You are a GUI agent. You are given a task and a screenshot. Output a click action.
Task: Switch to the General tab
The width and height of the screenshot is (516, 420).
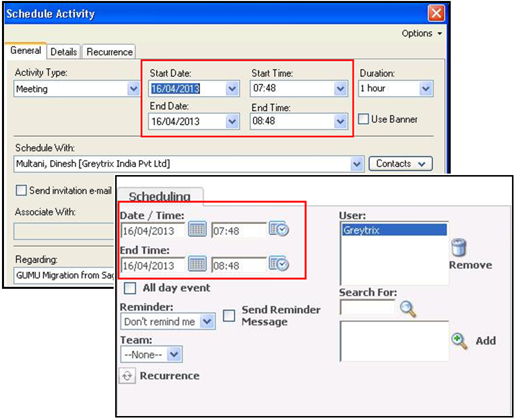pyautogui.click(x=25, y=51)
